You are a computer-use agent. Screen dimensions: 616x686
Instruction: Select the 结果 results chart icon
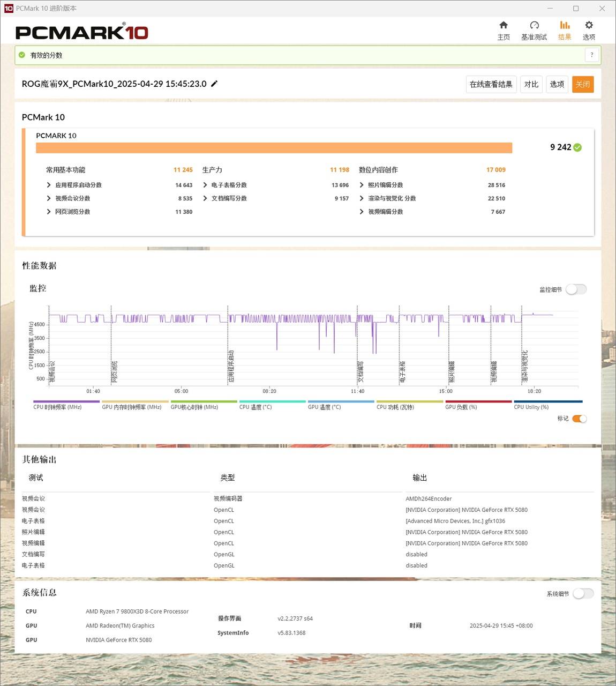click(565, 31)
